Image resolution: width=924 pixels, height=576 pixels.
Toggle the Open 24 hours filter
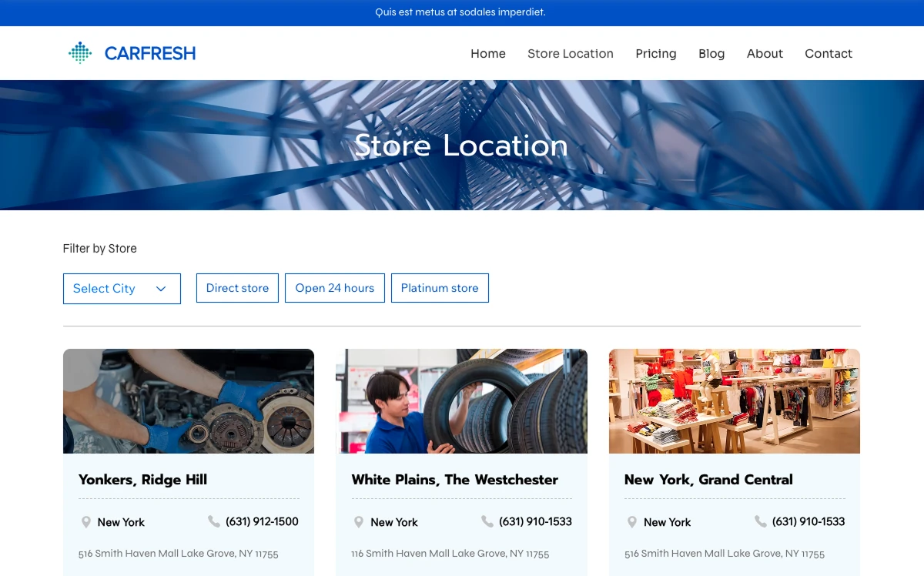click(335, 288)
